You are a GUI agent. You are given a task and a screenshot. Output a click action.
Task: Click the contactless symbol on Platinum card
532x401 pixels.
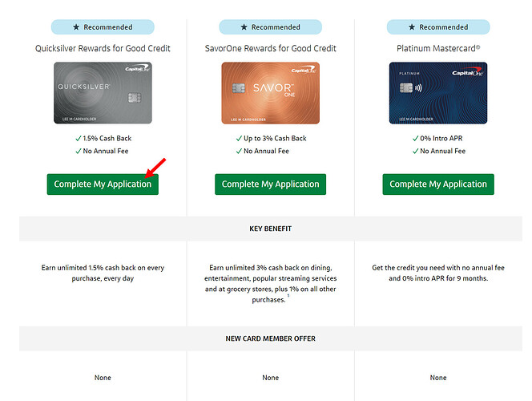pos(418,88)
